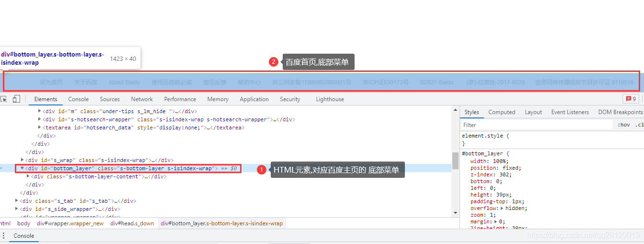The image size is (644, 244).
Task: Open the console drawer three-dot menu
Action: coord(4,236)
